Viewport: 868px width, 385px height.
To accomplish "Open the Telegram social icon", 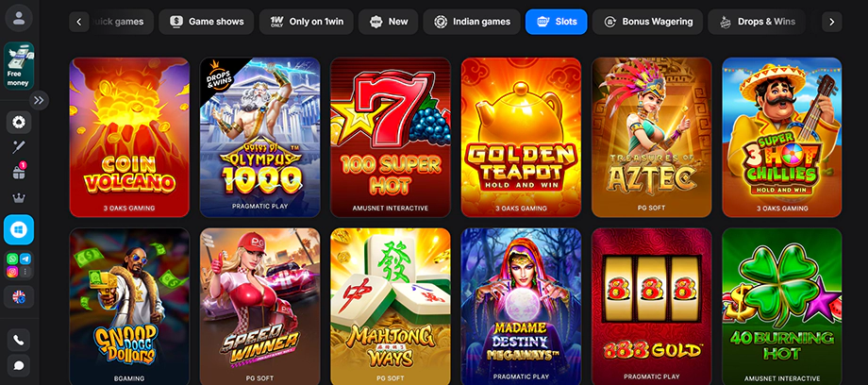I will [x=25, y=259].
